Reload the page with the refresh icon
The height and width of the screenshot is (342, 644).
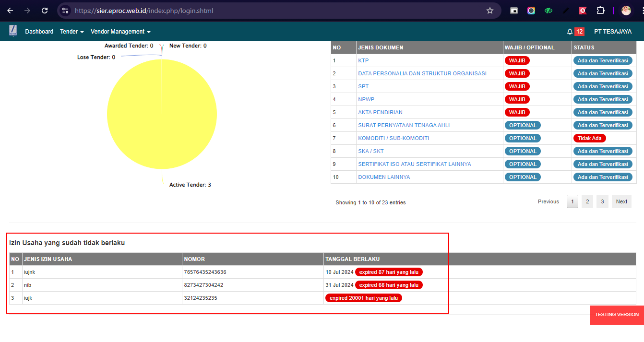(x=45, y=11)
